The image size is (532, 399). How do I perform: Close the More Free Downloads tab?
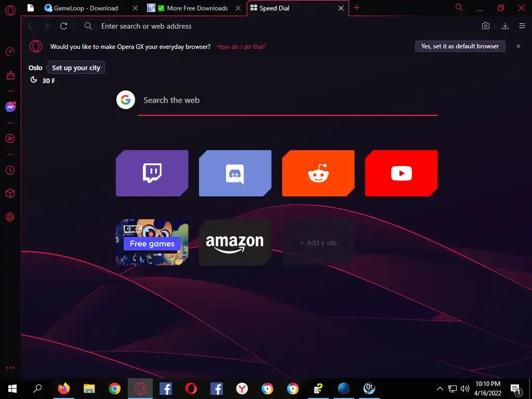click(238, 8)
